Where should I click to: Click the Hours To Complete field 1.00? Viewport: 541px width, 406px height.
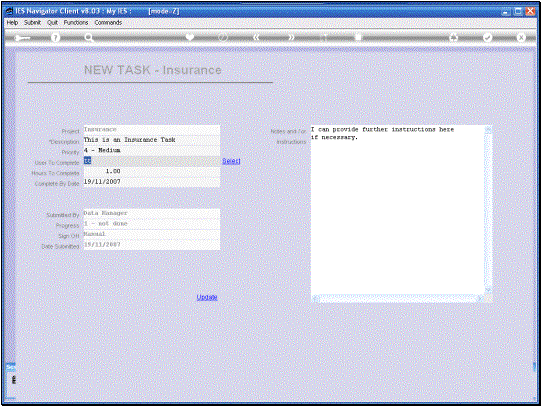point(151,171)
